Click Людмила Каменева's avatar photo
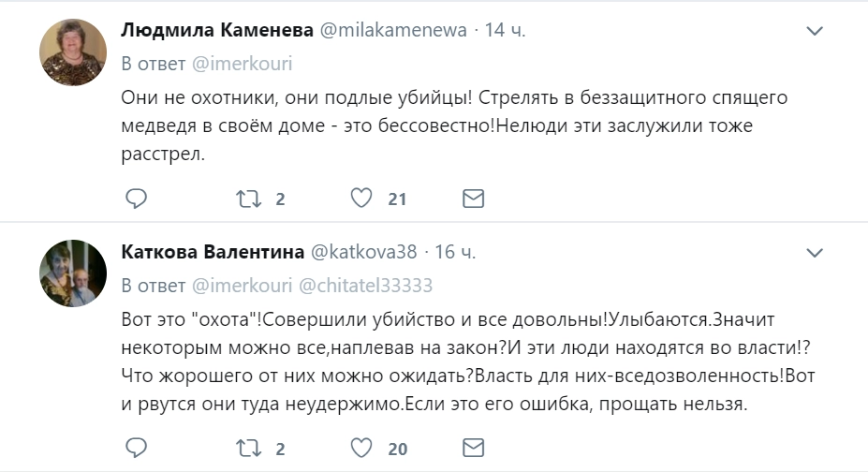This screenshot has height=472, width=868. point(72,52)
